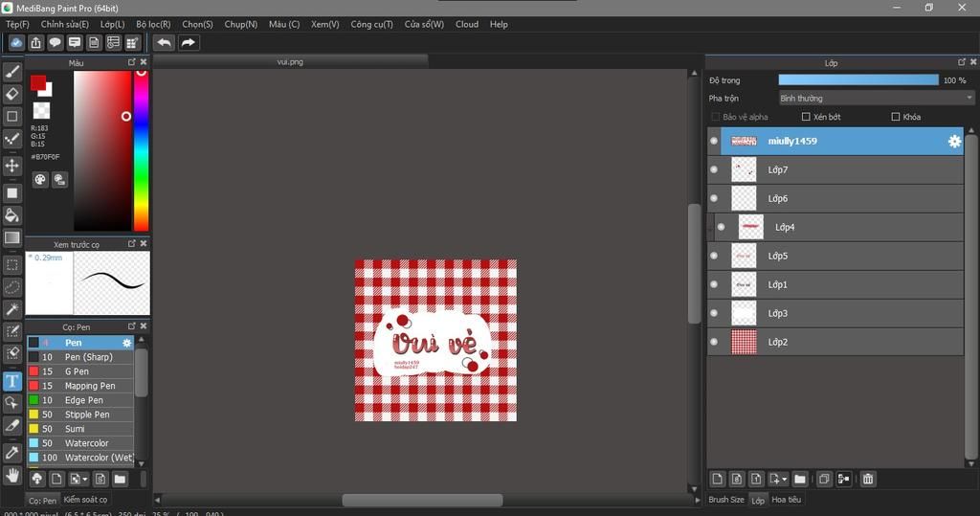This screenshot has height=516, width=980.
Task: Select the Eraser tool
Action: (11, 95)
